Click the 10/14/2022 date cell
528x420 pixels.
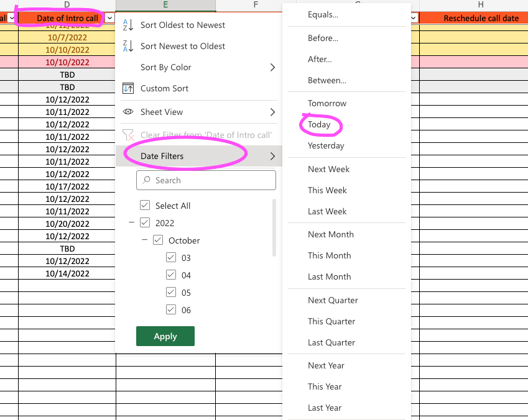click(x=67, y=273)
